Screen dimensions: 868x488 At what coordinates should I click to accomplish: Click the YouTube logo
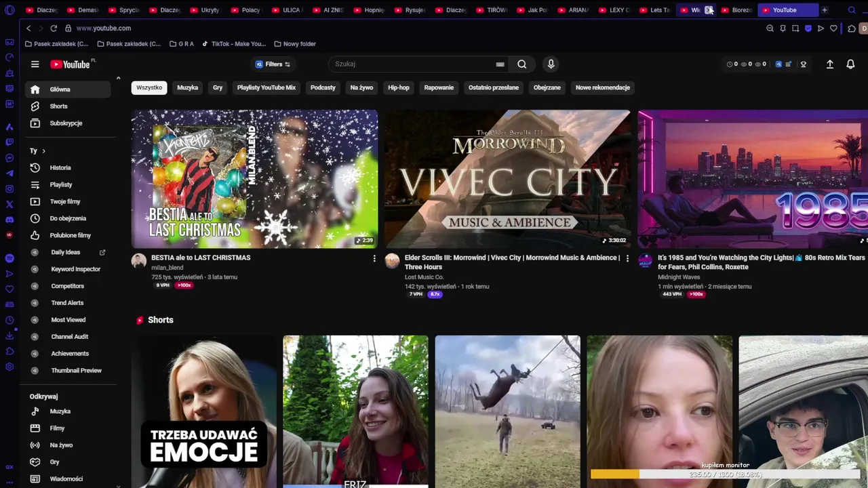click(72, 64)
